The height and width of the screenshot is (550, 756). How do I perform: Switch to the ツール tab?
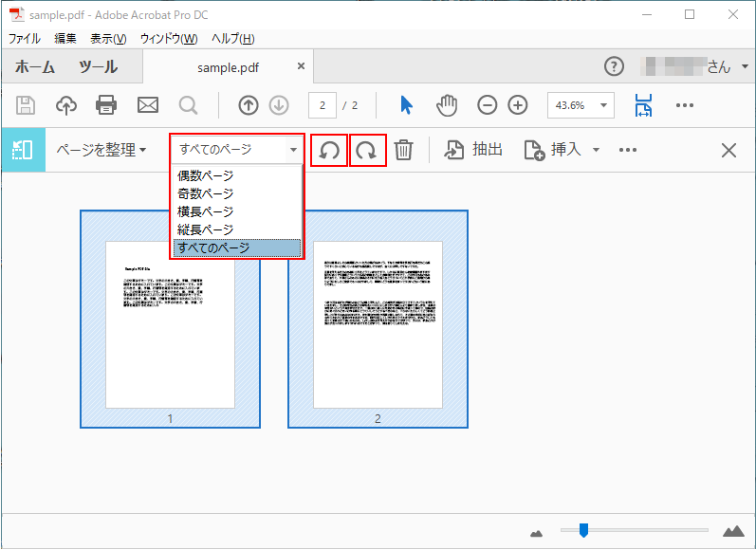coord(99,66)
